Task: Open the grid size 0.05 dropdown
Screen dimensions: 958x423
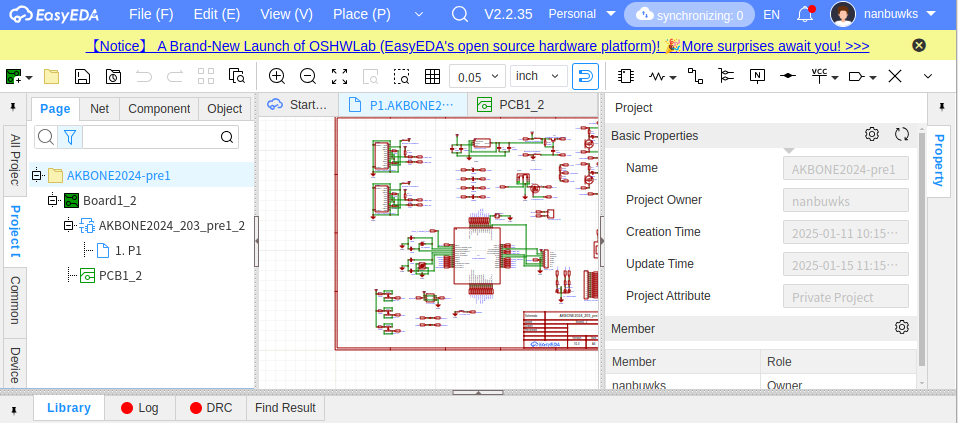Action: point(477,76)
